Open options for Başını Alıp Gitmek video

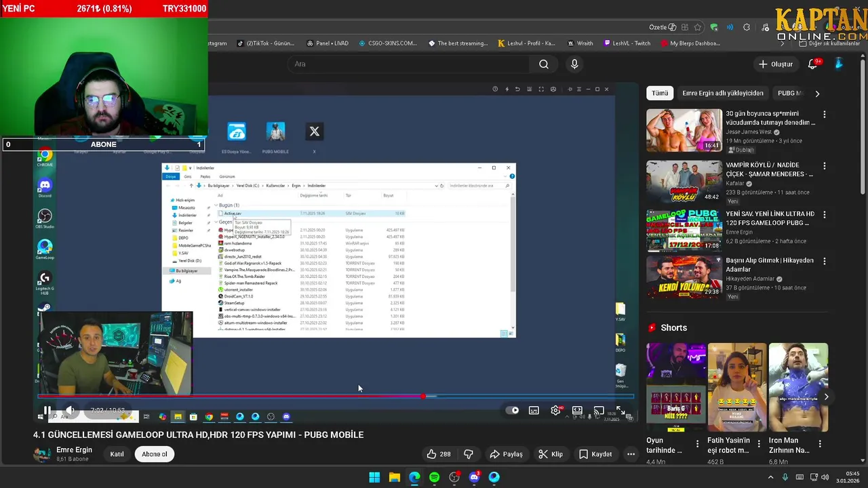[825, 261]
